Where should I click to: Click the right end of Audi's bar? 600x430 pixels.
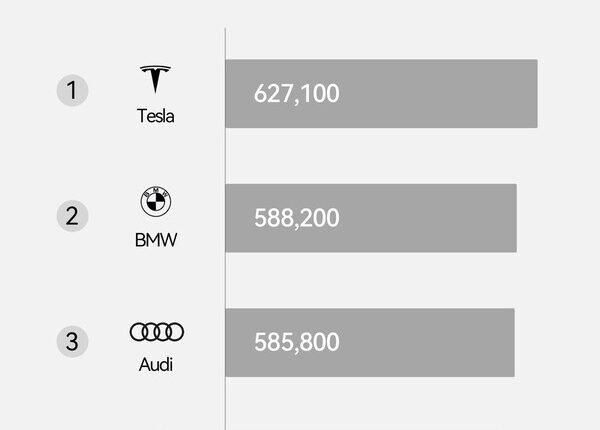point(509,342)
